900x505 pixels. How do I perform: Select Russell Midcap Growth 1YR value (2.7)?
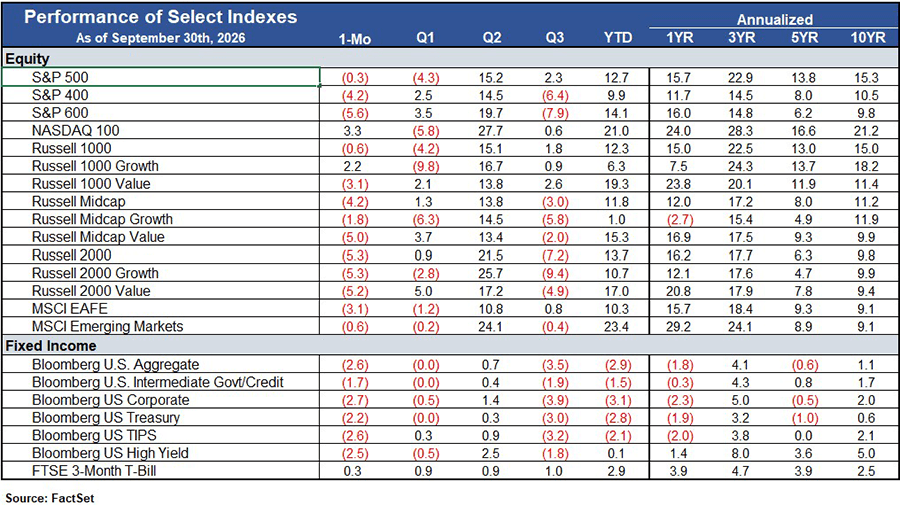click(680, 220)
